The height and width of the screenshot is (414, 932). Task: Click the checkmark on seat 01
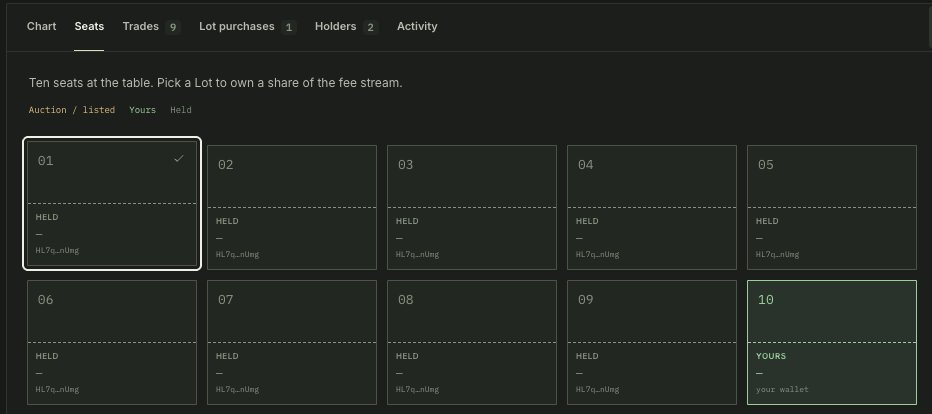click(179, 159)
